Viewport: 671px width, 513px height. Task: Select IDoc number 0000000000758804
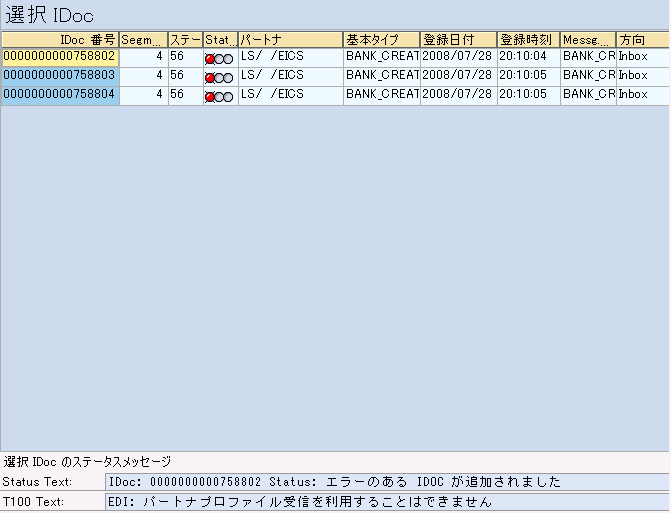(x=60, y=94)
